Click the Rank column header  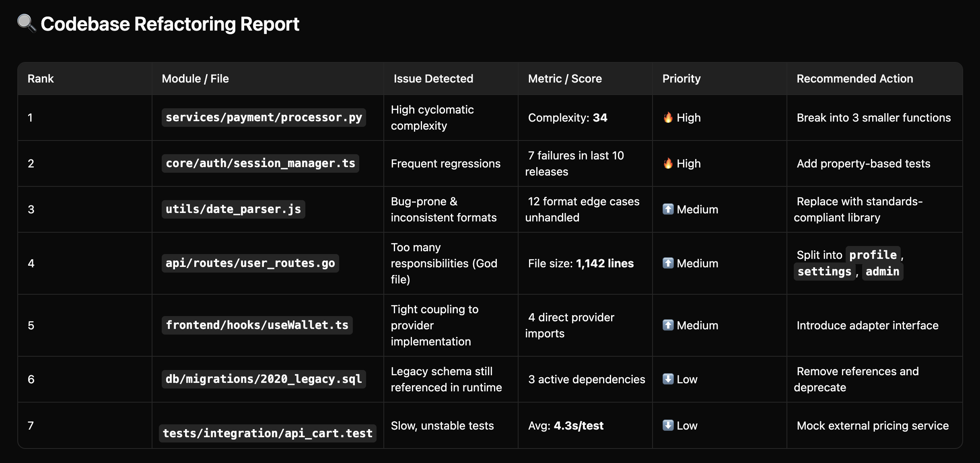point(41,79)
